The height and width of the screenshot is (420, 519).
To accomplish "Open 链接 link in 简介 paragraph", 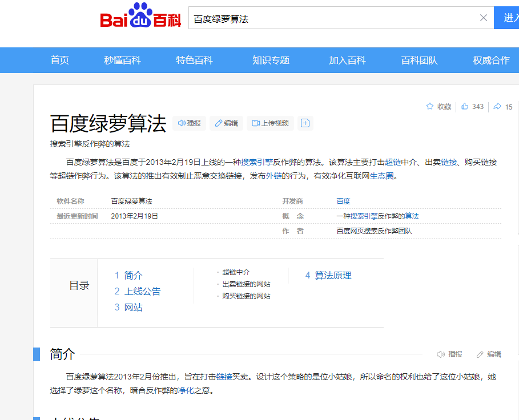I will [x=224, y=377].
